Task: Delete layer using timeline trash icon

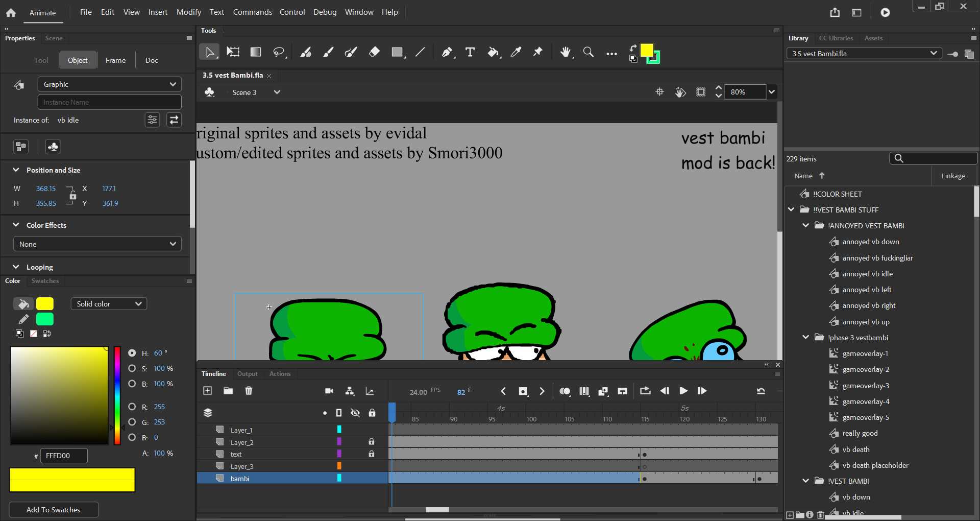Action: 249,391
